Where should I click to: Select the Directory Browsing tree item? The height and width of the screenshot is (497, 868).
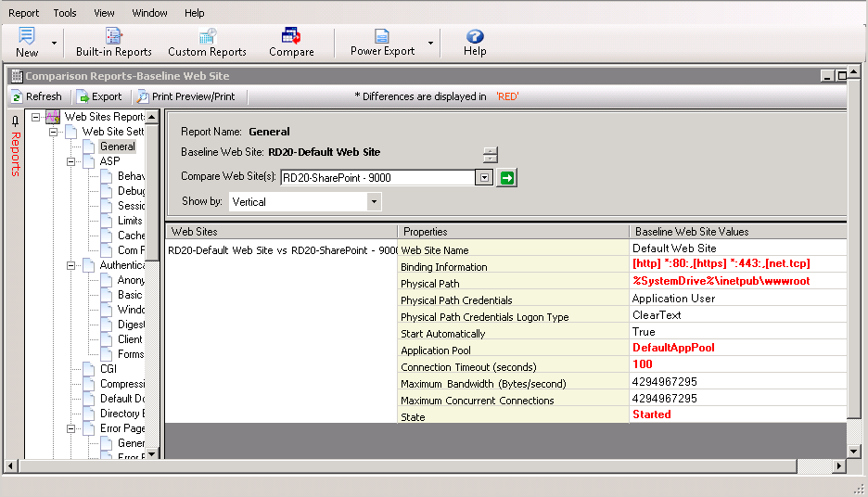[x=121, y=414]
